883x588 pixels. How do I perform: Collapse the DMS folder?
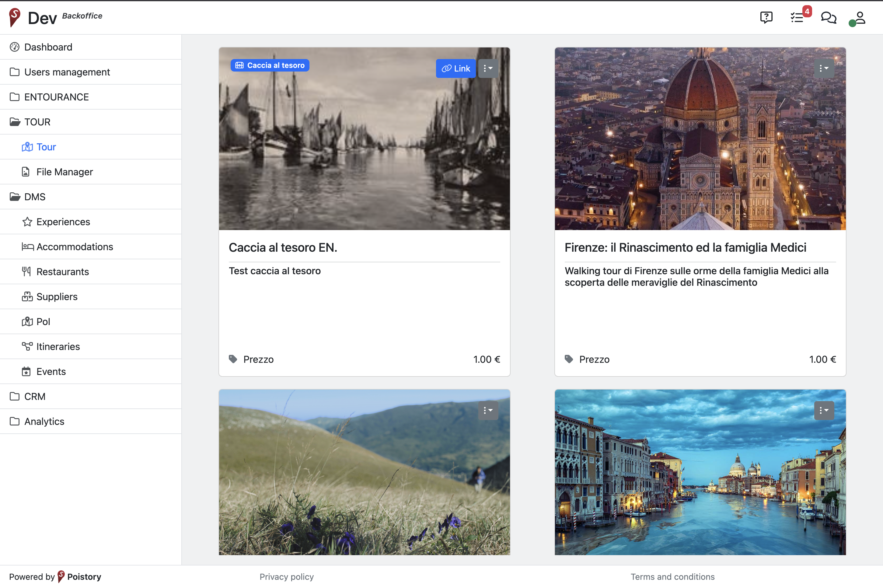(x=91, y=197)
